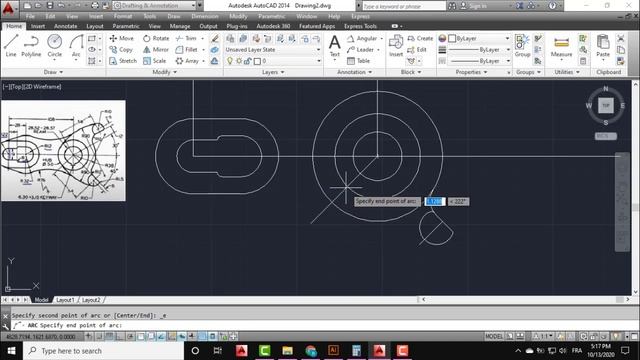The height and width of the screenshot is (360, 640).
Task: Click the Save icon in quick access toolbar
Action: (49, 6)
